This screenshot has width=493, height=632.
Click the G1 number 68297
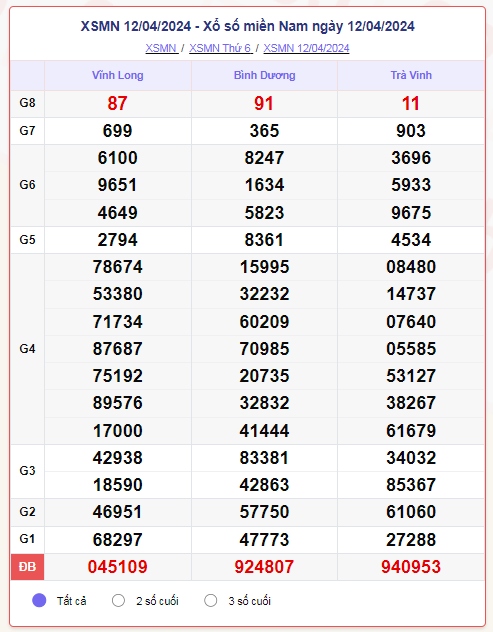click(118, 540)
